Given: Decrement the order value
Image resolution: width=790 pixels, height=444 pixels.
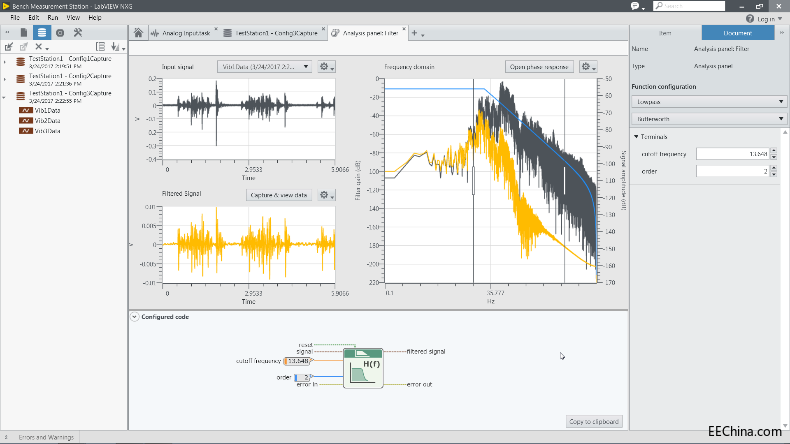Looking at the screenshot, I should [774, 174].
